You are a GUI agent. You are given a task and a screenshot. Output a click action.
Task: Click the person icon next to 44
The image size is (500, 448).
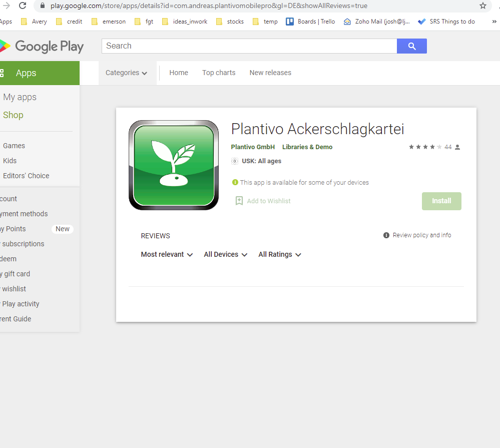click(x=457, y=147)
